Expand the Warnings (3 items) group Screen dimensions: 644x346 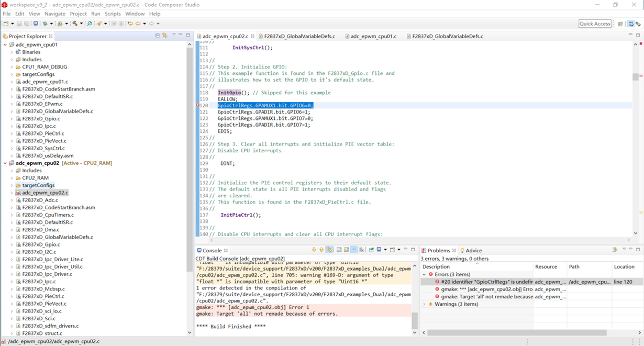click(x=425, y=304)
